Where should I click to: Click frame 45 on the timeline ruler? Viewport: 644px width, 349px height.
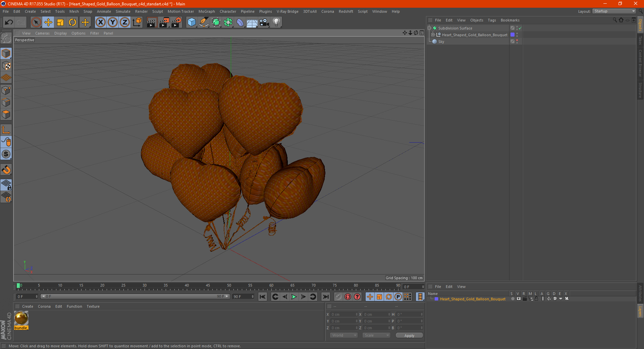pos(208,286)
